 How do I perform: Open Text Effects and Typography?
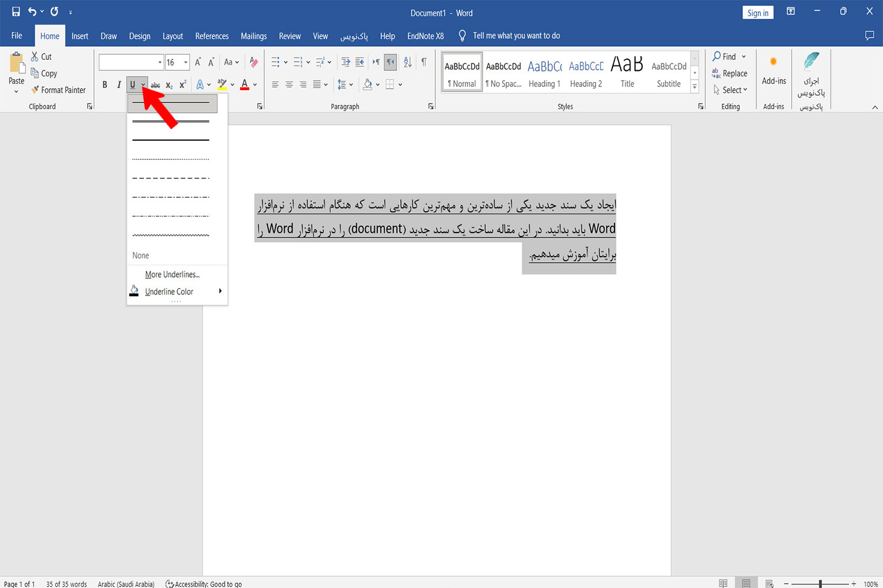[200, 85]
